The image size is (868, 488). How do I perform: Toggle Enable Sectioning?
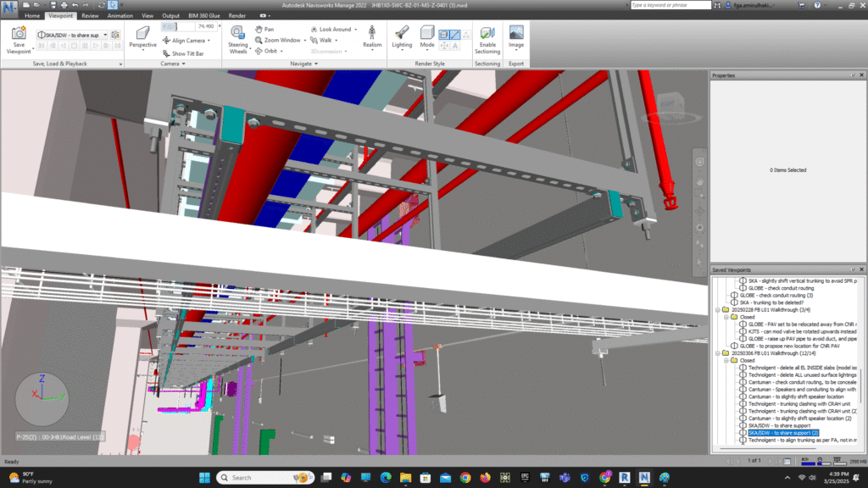[487, 34]
